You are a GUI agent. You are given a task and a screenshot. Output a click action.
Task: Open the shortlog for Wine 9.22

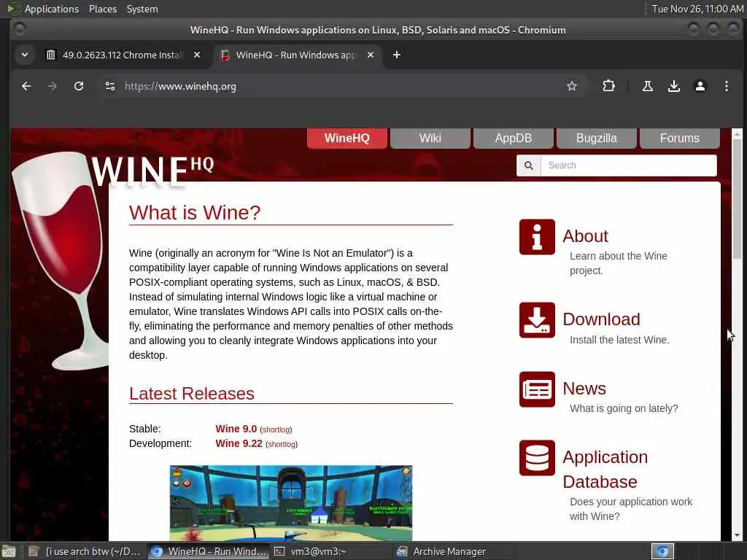[282, 444]
